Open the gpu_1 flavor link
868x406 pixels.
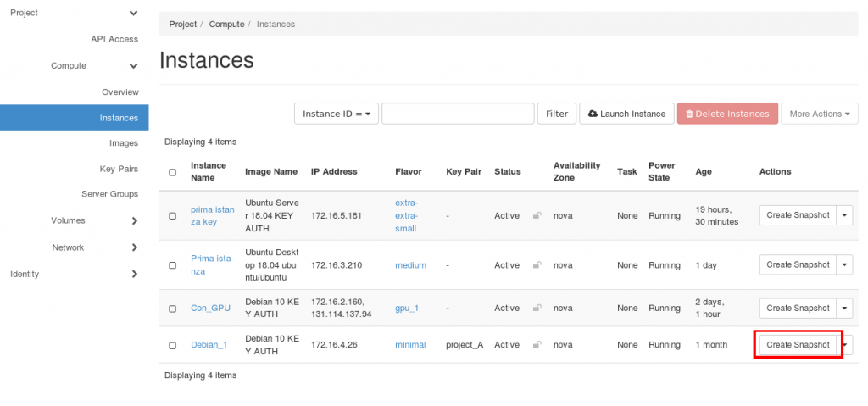407,309
